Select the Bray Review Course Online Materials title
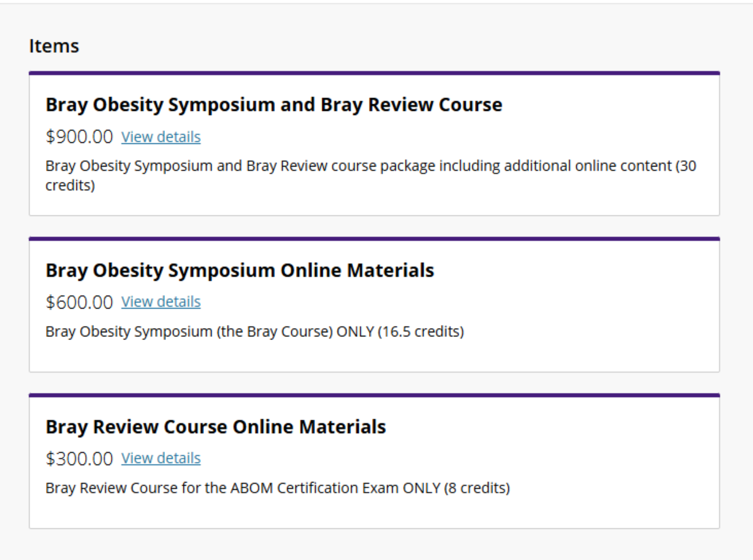753x560 pixels. pyautogui.click(x=216, y=427)
